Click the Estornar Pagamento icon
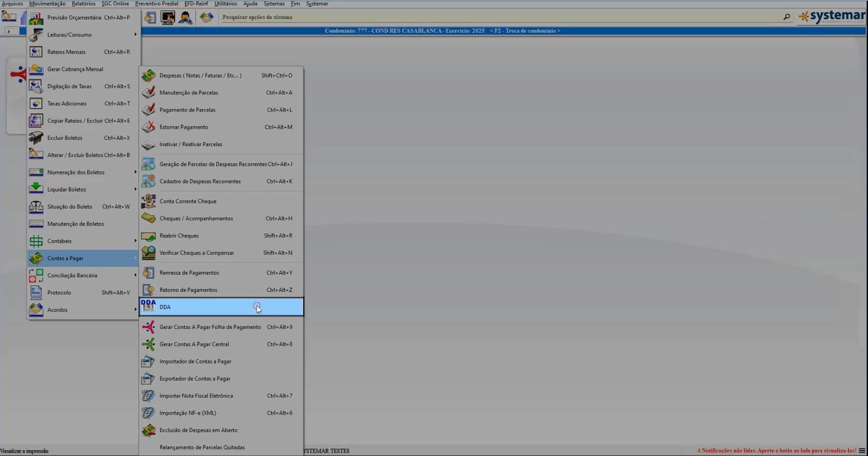The width and height of the screenshot is (868, 456). tap(148, 127)
